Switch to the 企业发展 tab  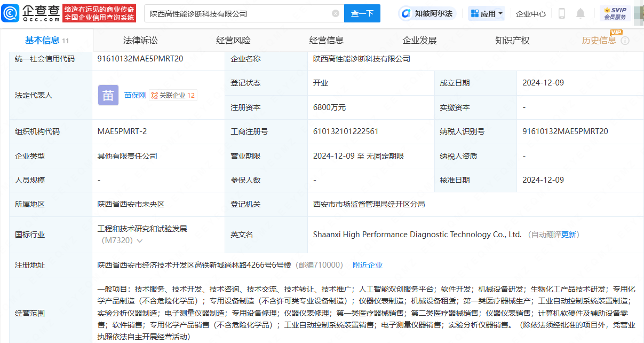click(419, 40)
